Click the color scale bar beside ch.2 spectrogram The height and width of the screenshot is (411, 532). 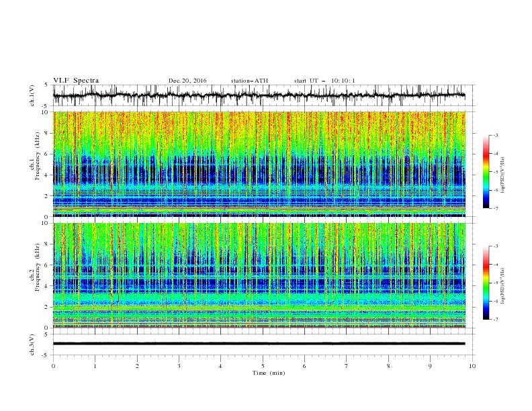pyautogui.click(x=486, y=283)
